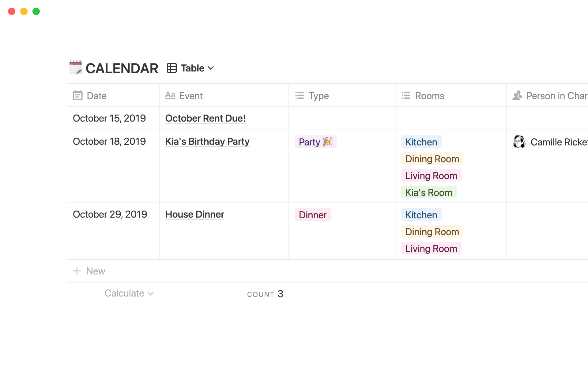Open the House Dinner entry
Image resolution: width=588 pixels, height=368 pixels.
[195, 214]
